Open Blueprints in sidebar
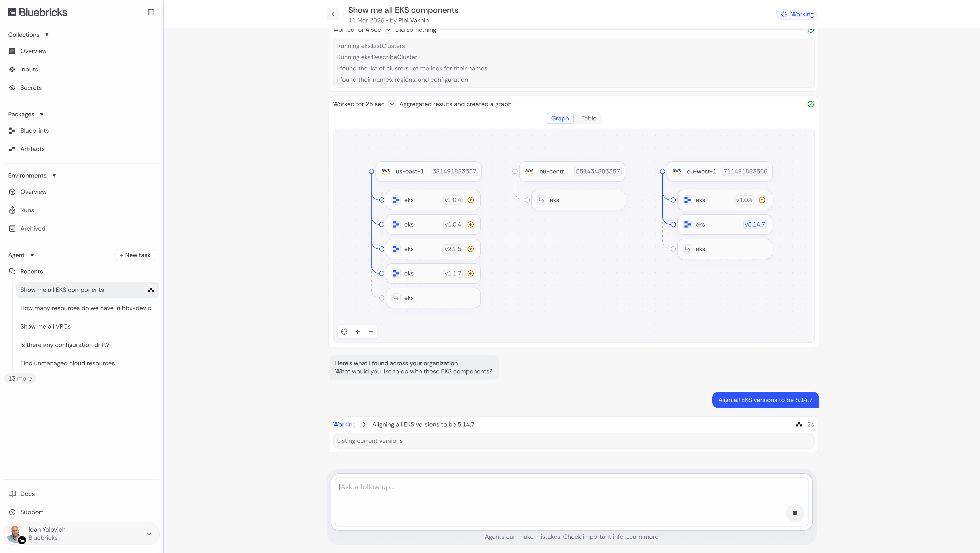The image size is (980, 553). coord(34,130)
